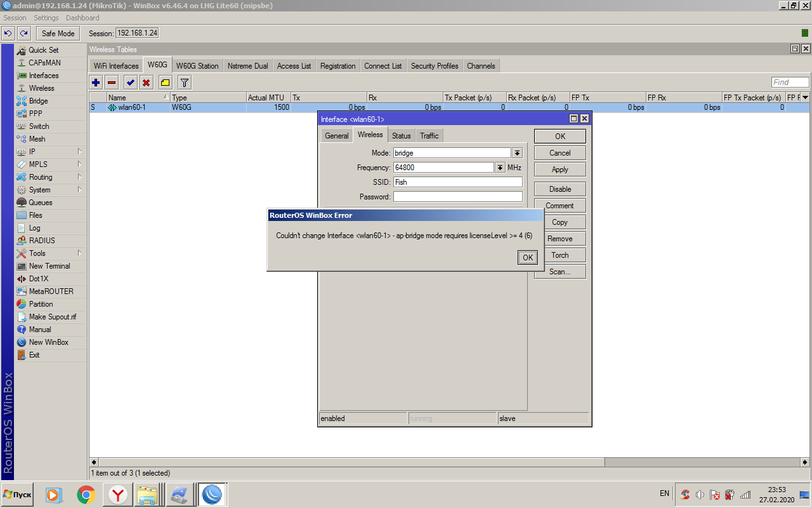Image resolution: width=812 pixels, height=508 pixels.
Task: Click the Password input field
Action: click(x=457, y=197)
